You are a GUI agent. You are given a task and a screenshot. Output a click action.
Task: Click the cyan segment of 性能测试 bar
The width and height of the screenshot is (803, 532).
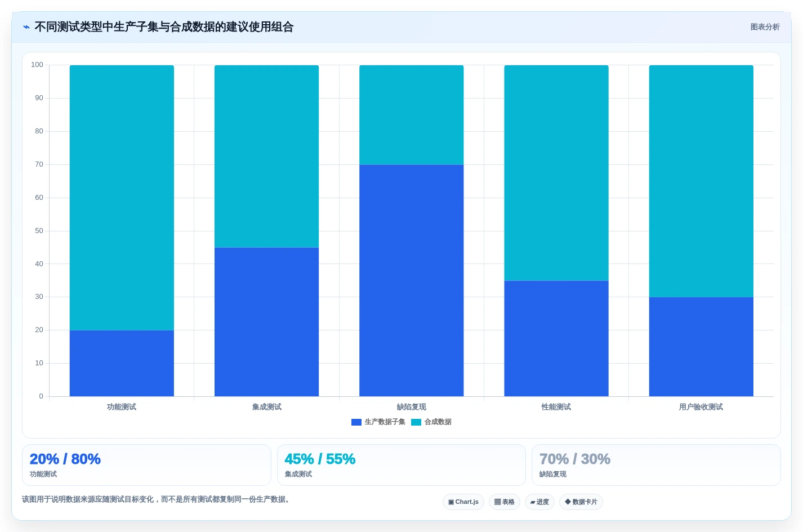556,173
